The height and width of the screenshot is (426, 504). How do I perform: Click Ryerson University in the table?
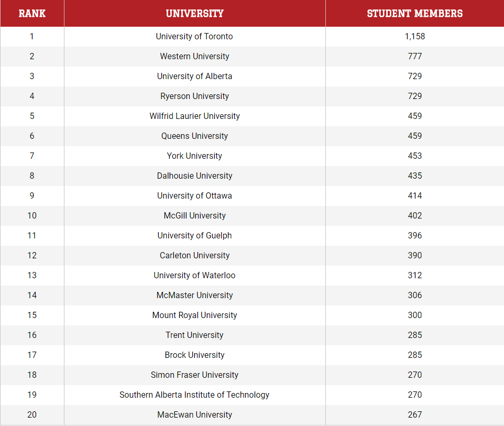pyautogui.click(x=195, y=96)
